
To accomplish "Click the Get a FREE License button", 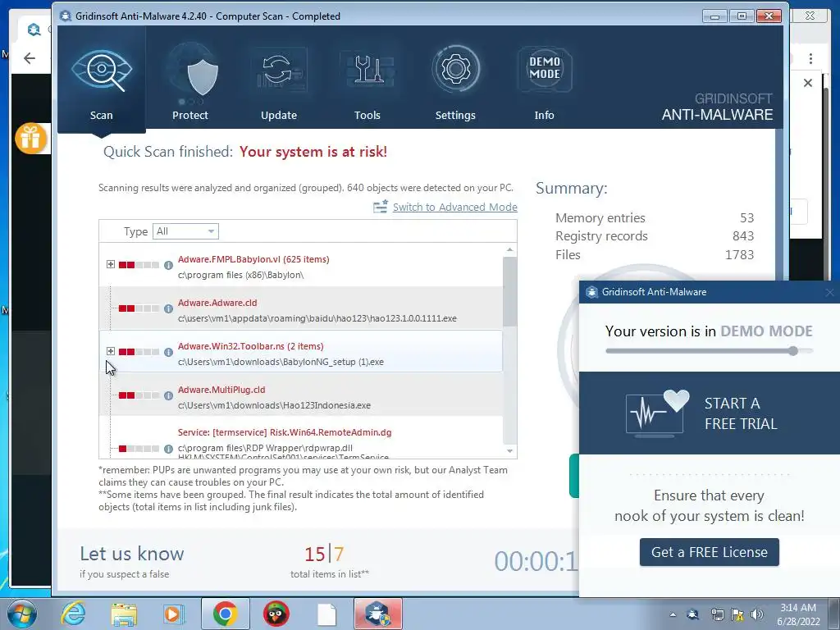I will point(710,552).
